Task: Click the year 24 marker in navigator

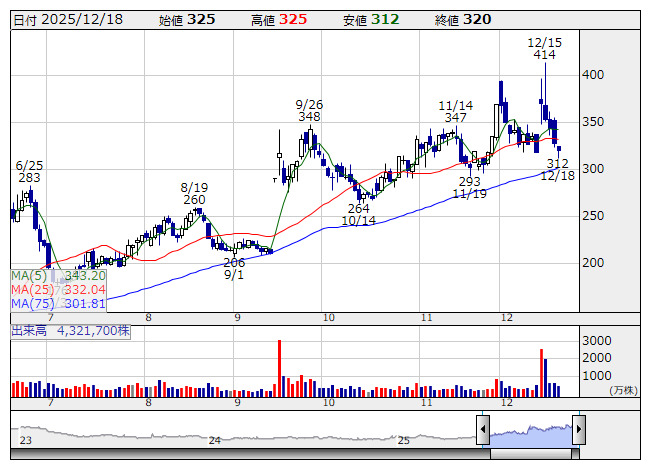Action: click(214, 440)
